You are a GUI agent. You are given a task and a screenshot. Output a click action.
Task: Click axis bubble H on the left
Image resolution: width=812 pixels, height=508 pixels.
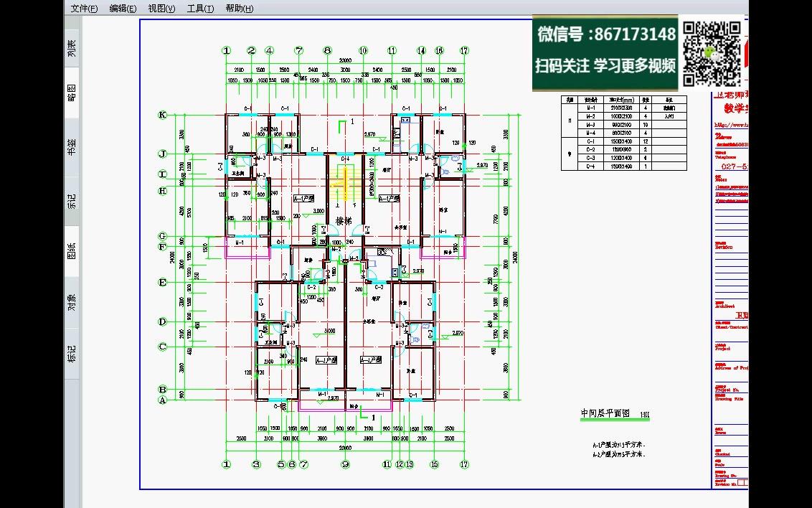[163, 191]
